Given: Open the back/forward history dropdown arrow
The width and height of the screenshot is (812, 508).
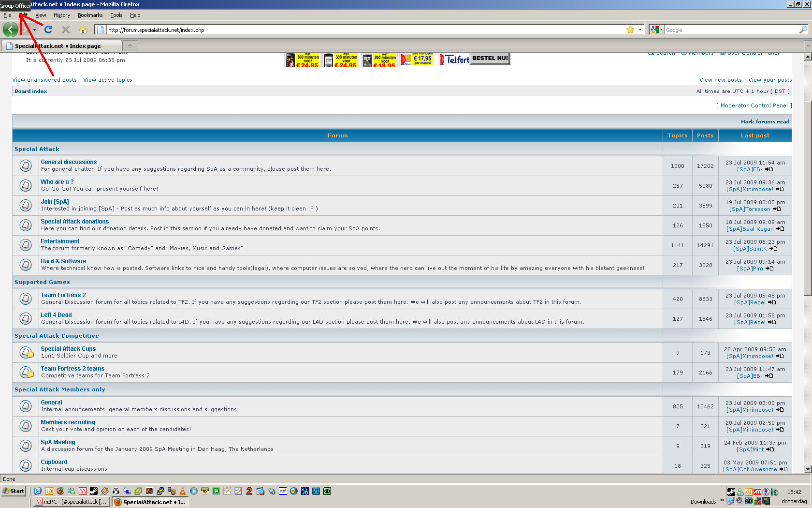Looking at the screenshot, I should (x=34, y=30).
